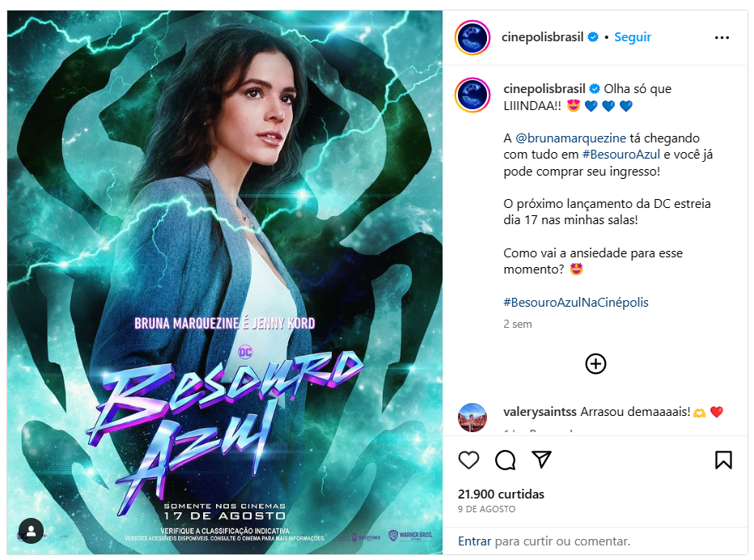754x560 pixels.
Task: Click cinepolisbrasil avatar beside the caption
Action: 472,95
